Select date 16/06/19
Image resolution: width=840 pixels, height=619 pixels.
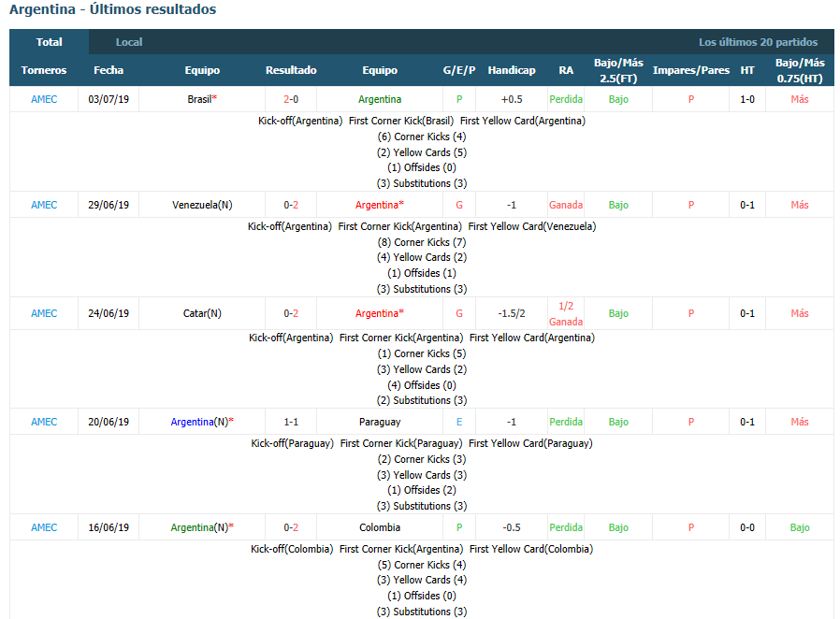click(x=109, y=527)
